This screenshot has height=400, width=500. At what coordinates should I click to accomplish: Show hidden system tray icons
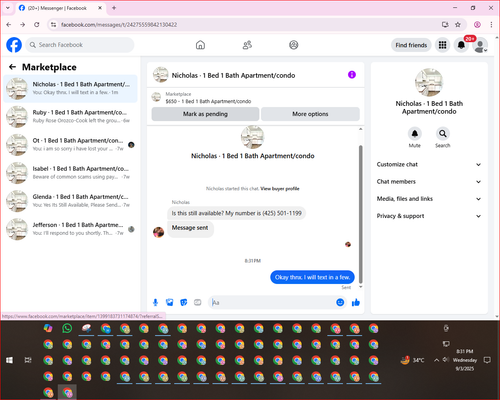[x=436, y=360]
